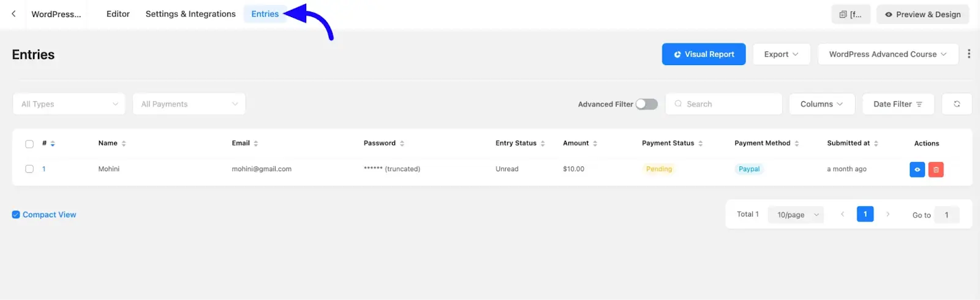
Task: Click the Visual Report button
Action: tap(703, 54)
